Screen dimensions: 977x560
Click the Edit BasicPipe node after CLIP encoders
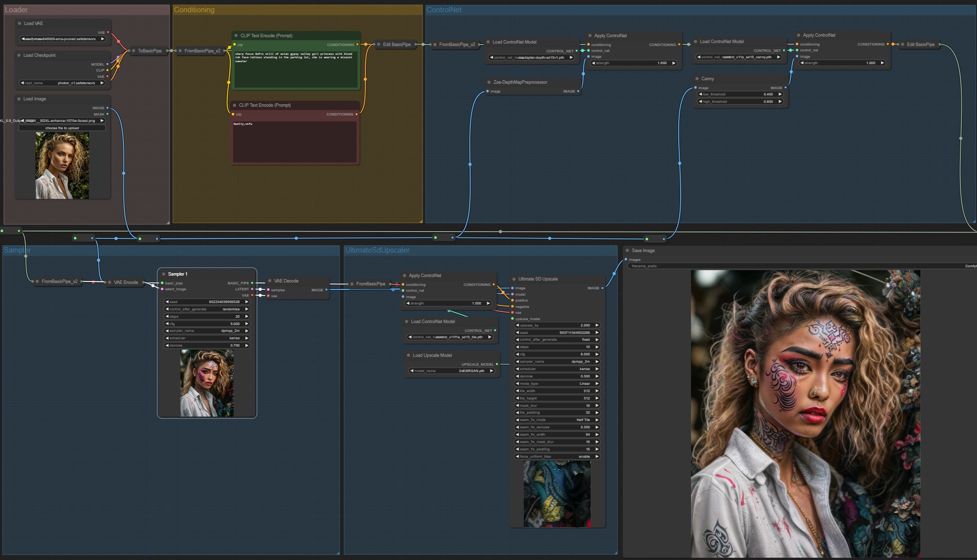(396, 45)
